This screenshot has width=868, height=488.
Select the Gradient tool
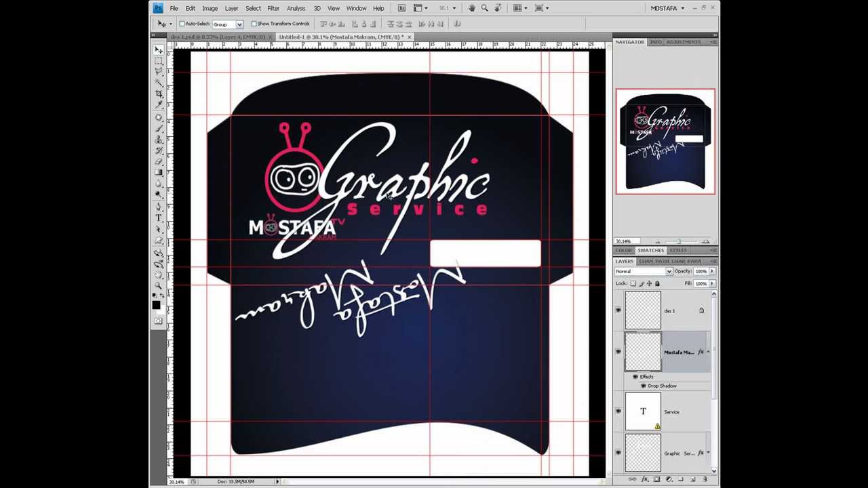159,171
